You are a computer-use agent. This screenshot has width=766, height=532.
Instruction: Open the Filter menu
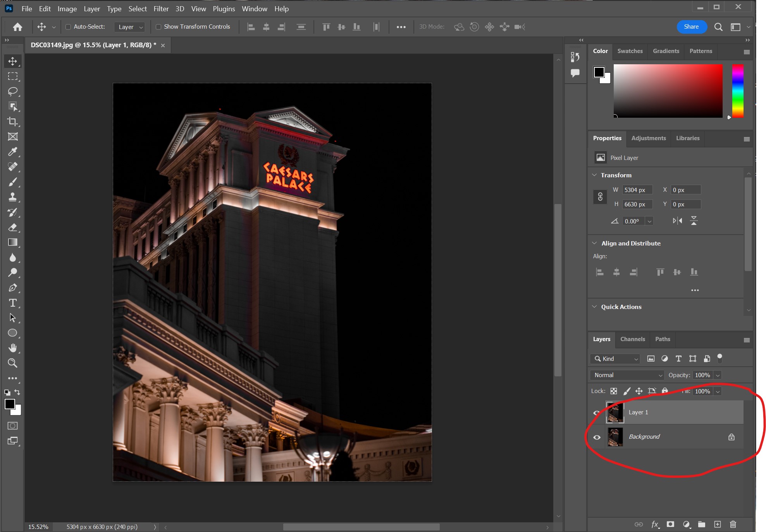161,9
